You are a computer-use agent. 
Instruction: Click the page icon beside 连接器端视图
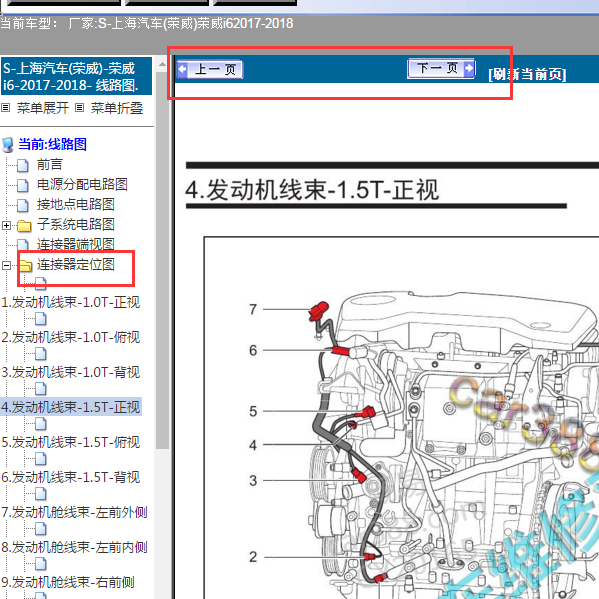[23, 245]
